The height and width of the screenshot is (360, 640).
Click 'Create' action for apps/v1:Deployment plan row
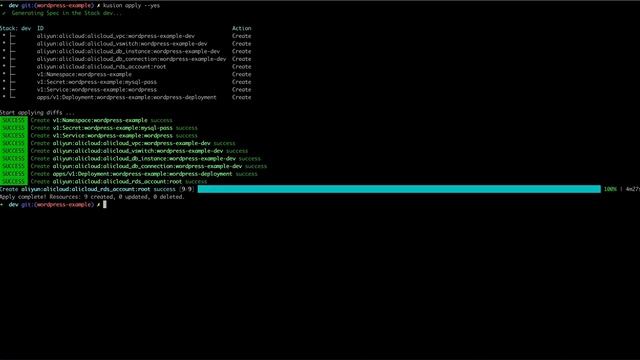coord(242,97)
